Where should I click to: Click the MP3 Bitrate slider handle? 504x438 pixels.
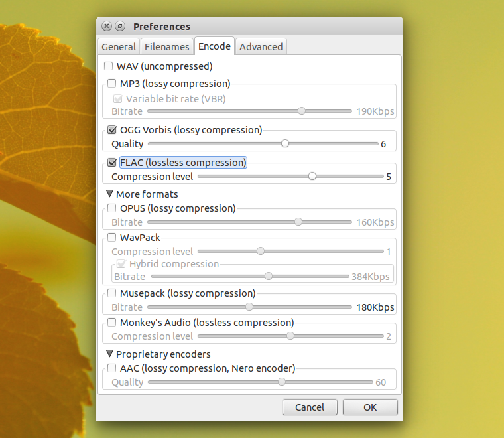point(302,111)
